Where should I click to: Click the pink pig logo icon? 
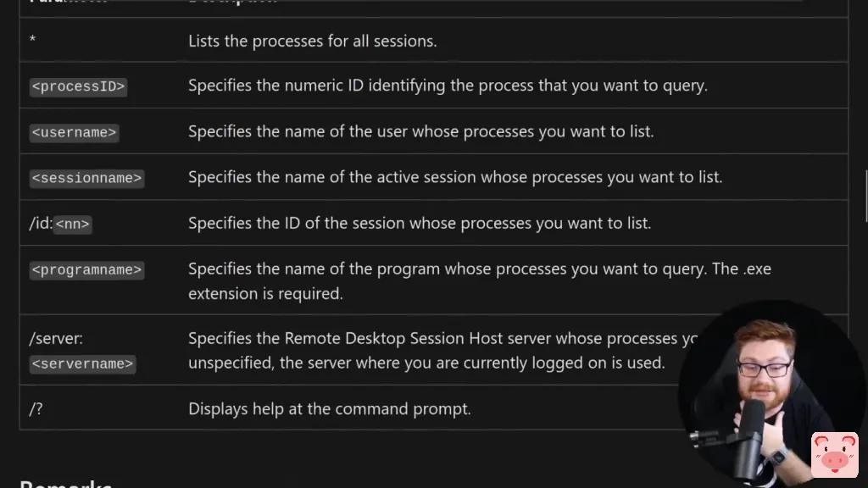(x=834, y=455)
